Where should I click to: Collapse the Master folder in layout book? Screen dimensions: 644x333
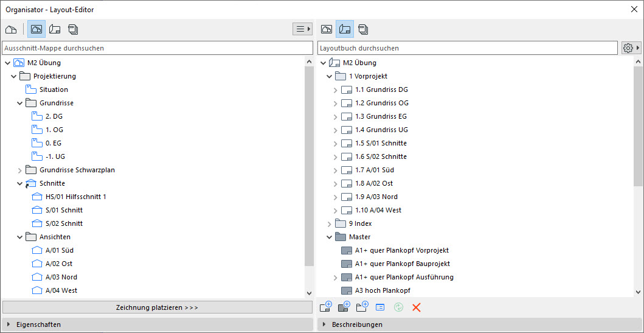pos(330,237)
